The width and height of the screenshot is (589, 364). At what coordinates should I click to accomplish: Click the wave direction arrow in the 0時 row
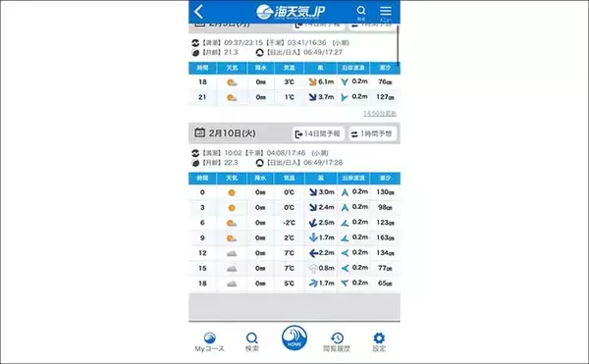pos(345,192)
